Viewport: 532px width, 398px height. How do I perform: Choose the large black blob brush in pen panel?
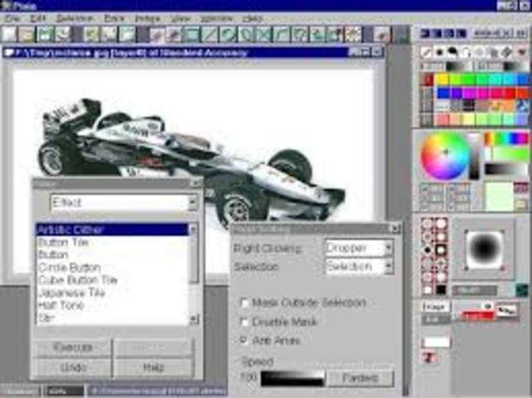pos(452,52)
